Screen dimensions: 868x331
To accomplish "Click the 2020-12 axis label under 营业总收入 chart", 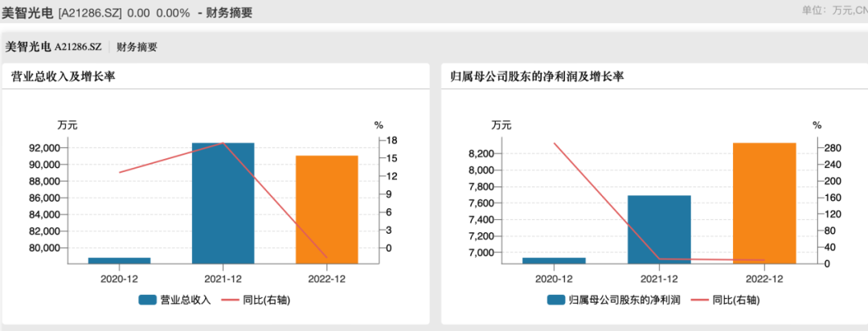I will point(119,278).
